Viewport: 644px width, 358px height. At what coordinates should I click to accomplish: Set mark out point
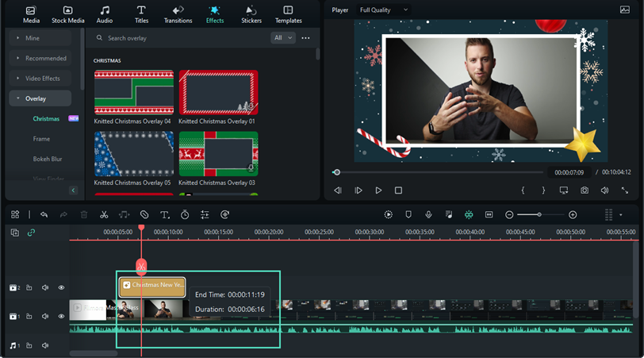coord(543,191)
